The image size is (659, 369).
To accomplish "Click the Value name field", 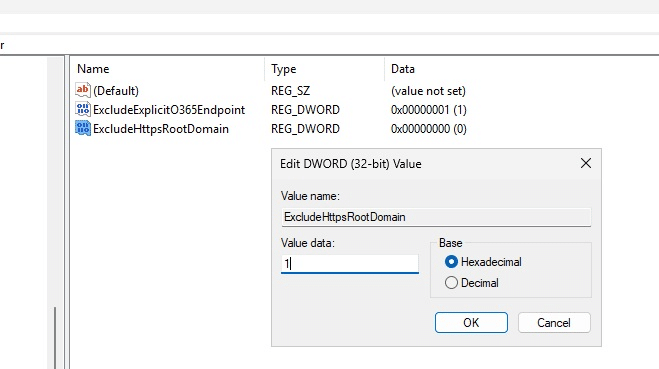I will pos(436,217).
